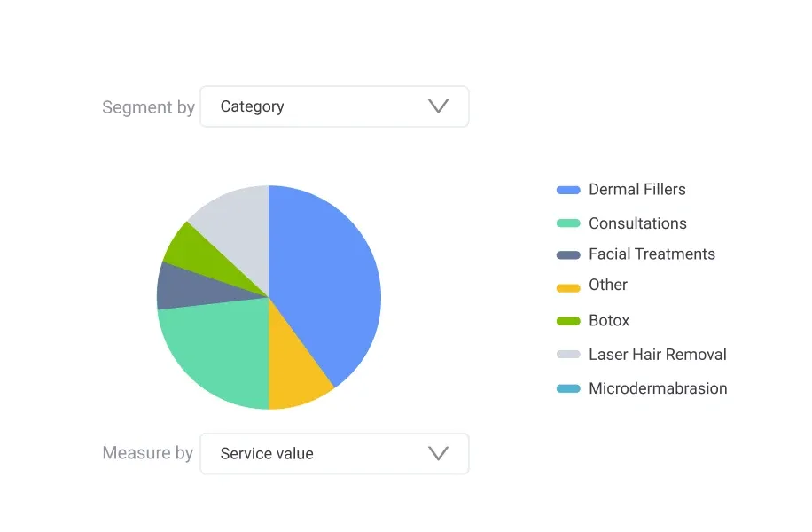
Task: Open the Measure by Service value dropdown
Action: (x=333, y=453)
